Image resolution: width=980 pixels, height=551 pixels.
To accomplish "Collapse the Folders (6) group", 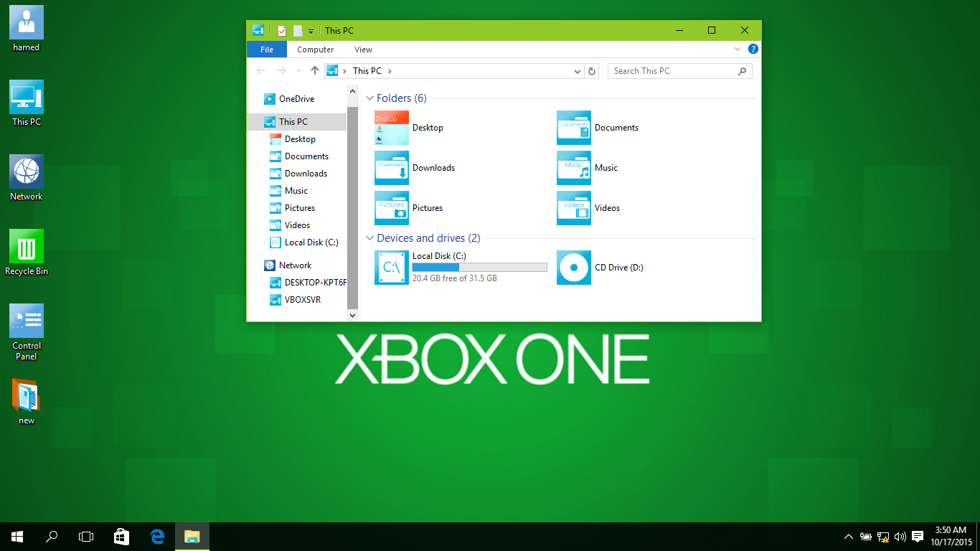I will (370, 98).
